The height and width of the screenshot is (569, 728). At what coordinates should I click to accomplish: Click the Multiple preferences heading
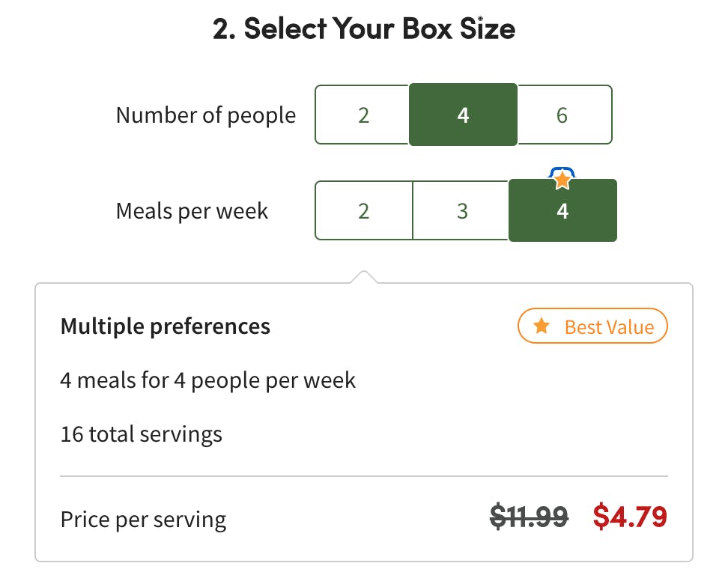(x=166, y=326)
